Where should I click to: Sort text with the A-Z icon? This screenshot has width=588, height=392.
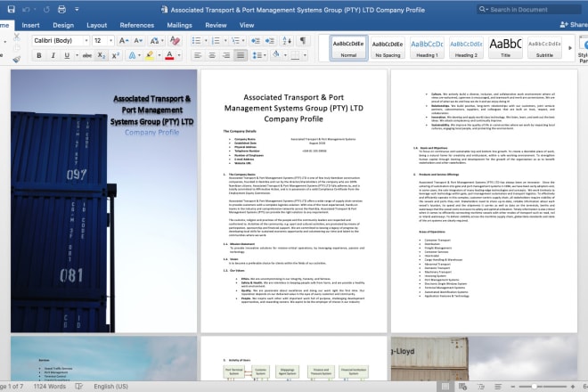pyautogui.click(x=287, y=40)
